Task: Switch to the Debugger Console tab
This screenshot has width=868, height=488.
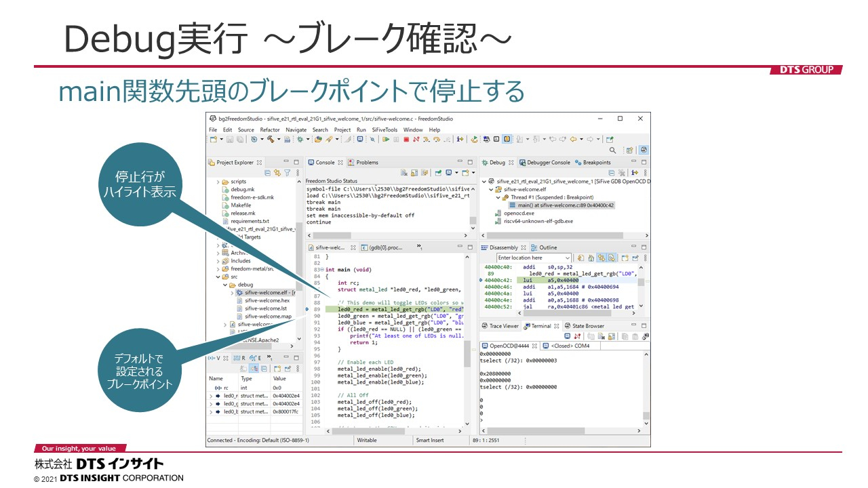Action: [x=545, y=163]
